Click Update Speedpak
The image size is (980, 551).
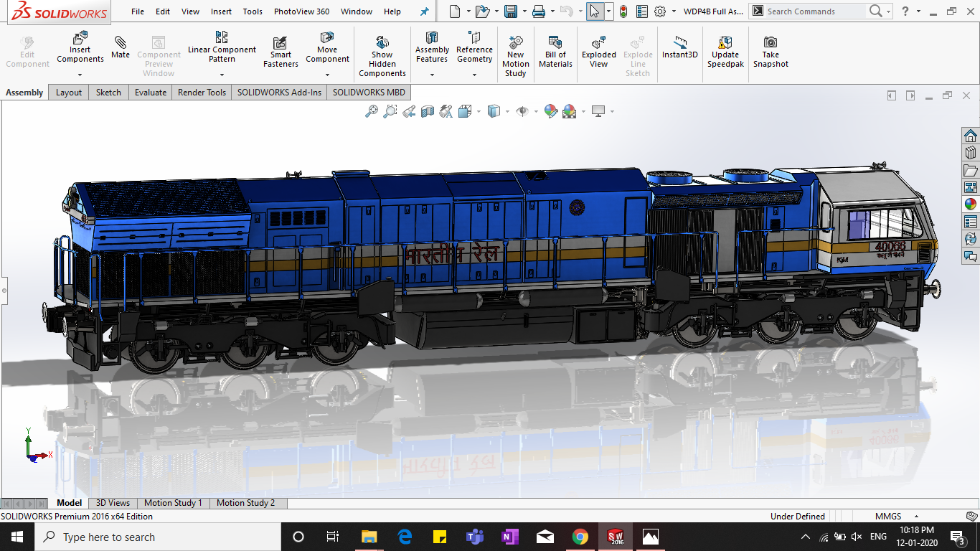(725, 52)
